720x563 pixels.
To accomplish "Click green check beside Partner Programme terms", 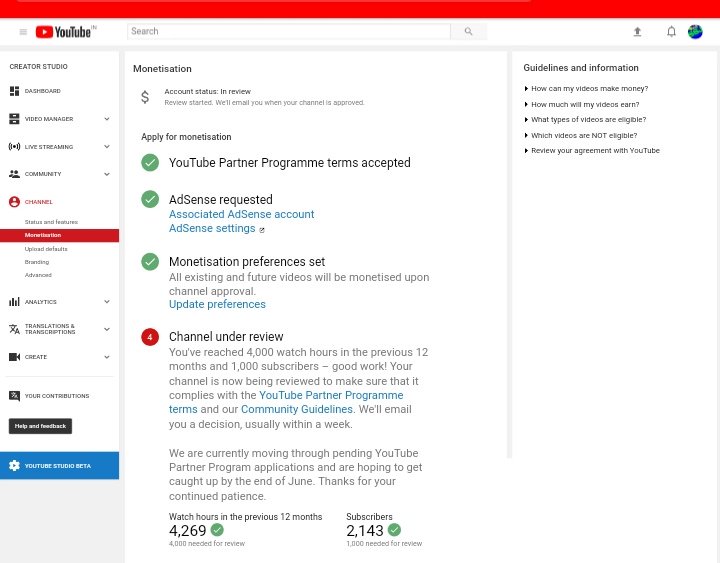I will pyautogui.click(x=150, y=163).
